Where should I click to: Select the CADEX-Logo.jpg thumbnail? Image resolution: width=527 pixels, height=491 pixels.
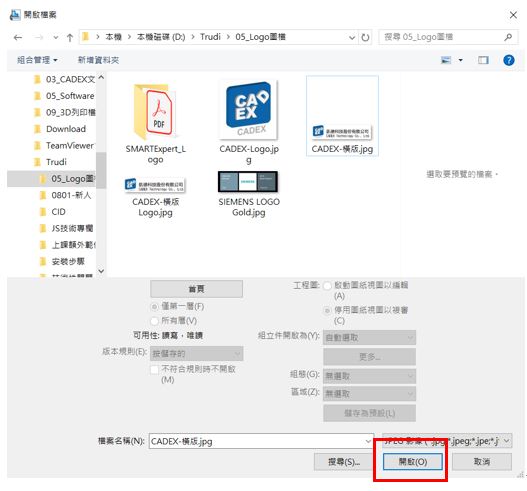249,122
